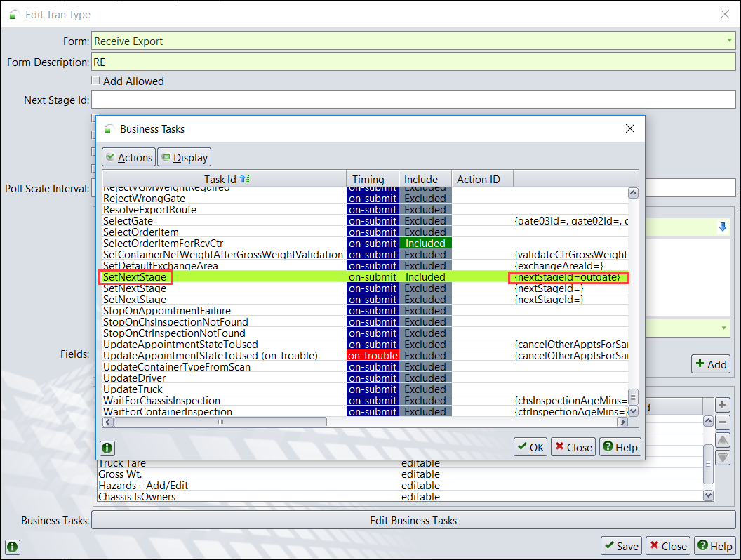
Task: Sort by the Timing column header
Action: click(373, 179)
